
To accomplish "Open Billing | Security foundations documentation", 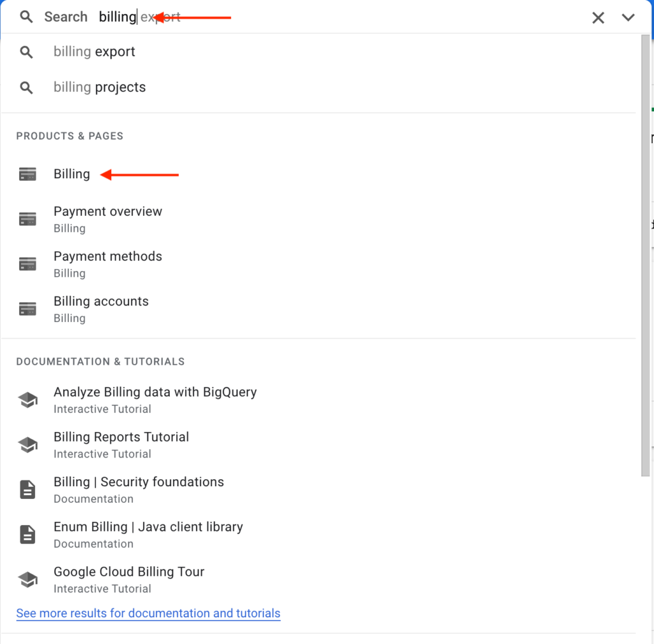I will click(x=318, y=489).
